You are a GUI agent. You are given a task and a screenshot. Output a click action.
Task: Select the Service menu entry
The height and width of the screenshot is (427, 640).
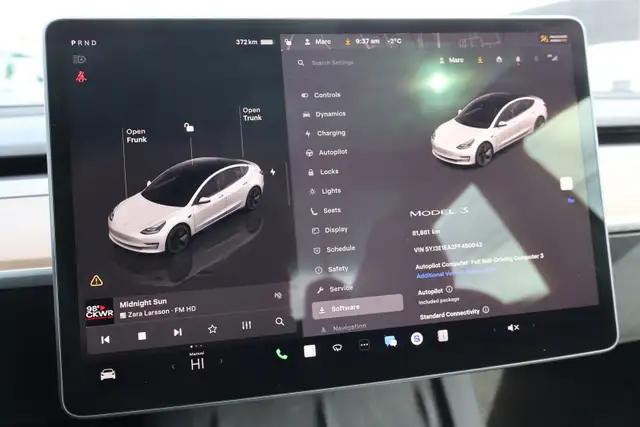coord(335,289)
